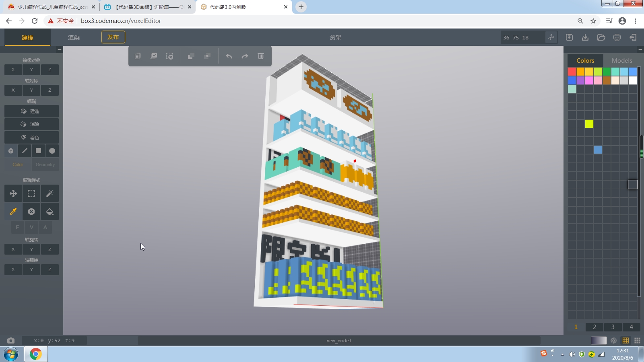Image resolution: width=644 pixels, height=362 pixels.
Task: Switch to the Colors tab
Action: pos(585,60)
